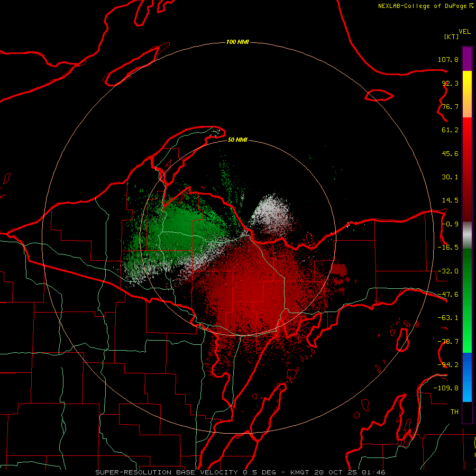Click the -0.9 legend value

click(450, 224)
